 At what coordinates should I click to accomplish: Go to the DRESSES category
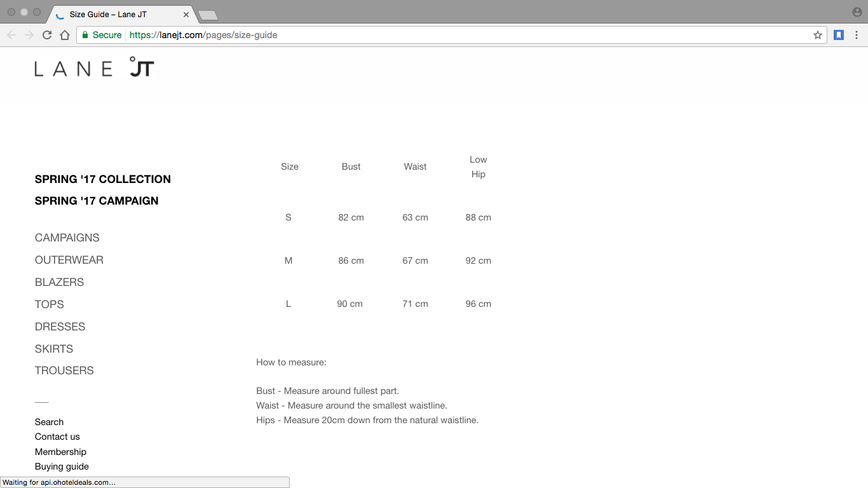[60, 327]
